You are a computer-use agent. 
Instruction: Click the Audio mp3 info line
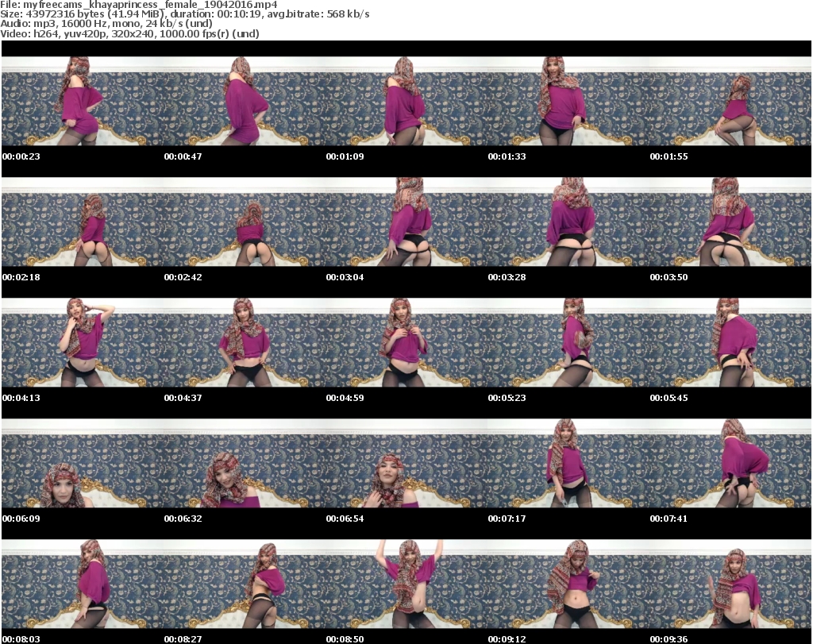(x=106, y=24)
